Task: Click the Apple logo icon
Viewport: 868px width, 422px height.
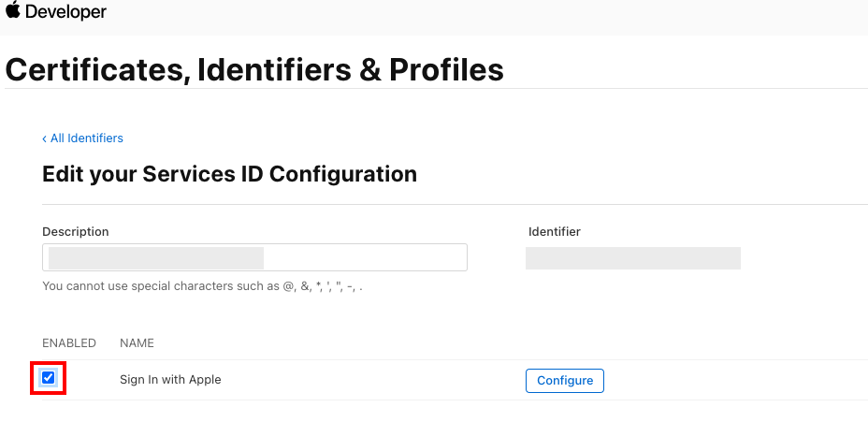Action: pyautogui.click(x=13, y=11)
